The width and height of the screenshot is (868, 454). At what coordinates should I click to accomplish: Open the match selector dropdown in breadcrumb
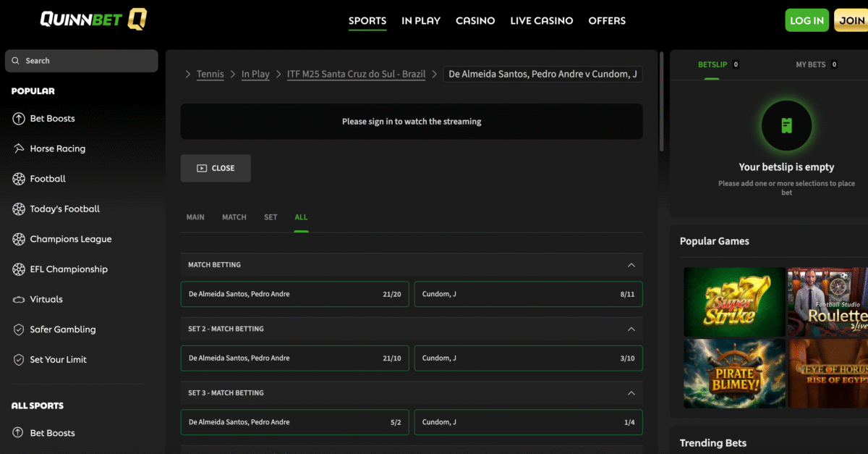tap(542, 74)
